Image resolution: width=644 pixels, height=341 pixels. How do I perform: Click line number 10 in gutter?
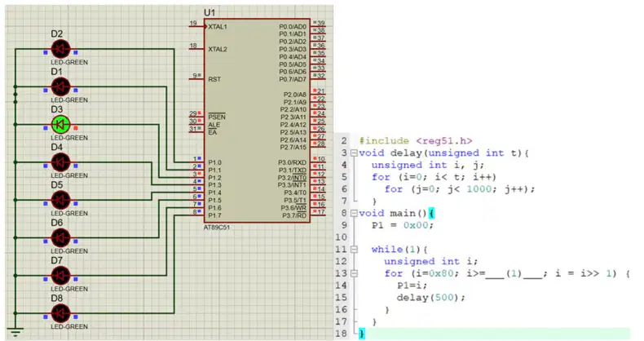[x=341, y=237]
